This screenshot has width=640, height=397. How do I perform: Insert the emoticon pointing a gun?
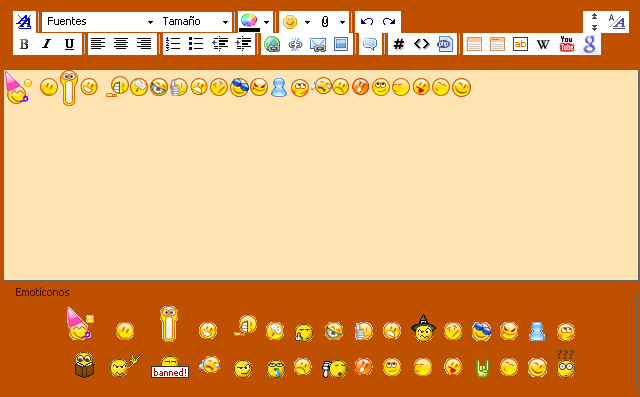pyautogui.click(x=334, y=369)
